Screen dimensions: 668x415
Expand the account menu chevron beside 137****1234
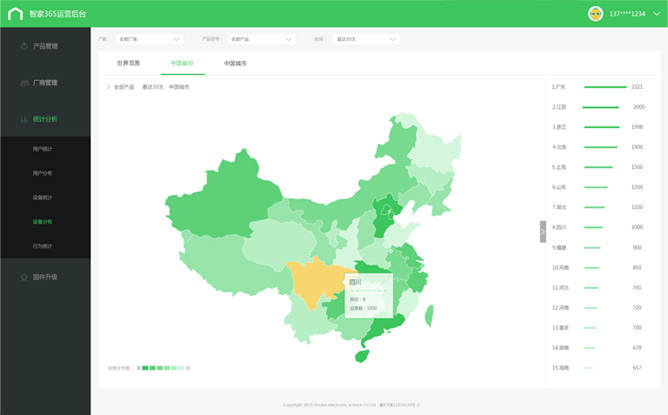(657, 14)
